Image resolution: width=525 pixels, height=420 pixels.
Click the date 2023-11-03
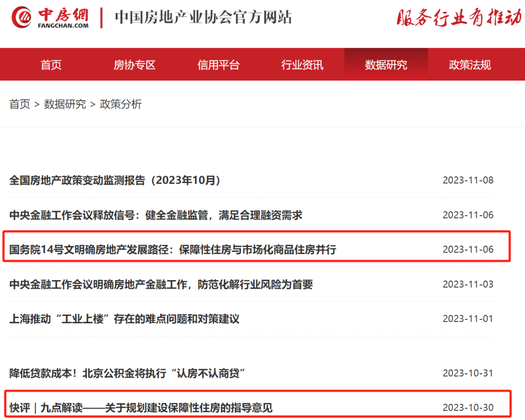pyautogui.click(x=468, y=284)
